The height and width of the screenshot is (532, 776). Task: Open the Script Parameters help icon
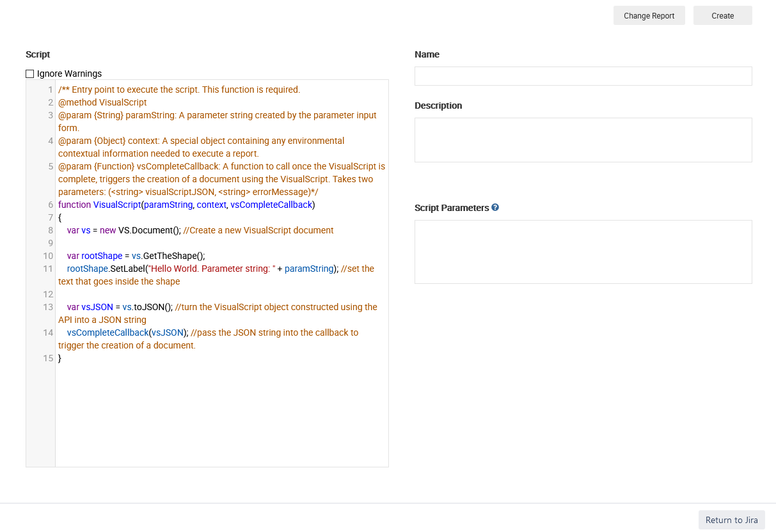tap(495, 207)
